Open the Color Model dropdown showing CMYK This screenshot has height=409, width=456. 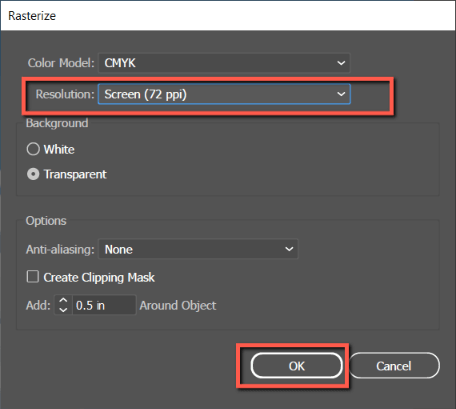click(x=224, y=63)
